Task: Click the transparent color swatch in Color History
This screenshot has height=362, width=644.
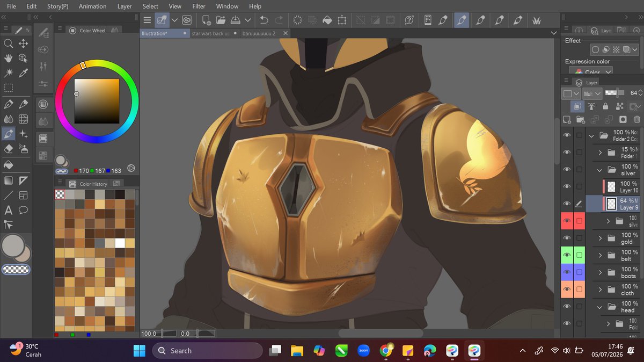Action: point(60,194)
